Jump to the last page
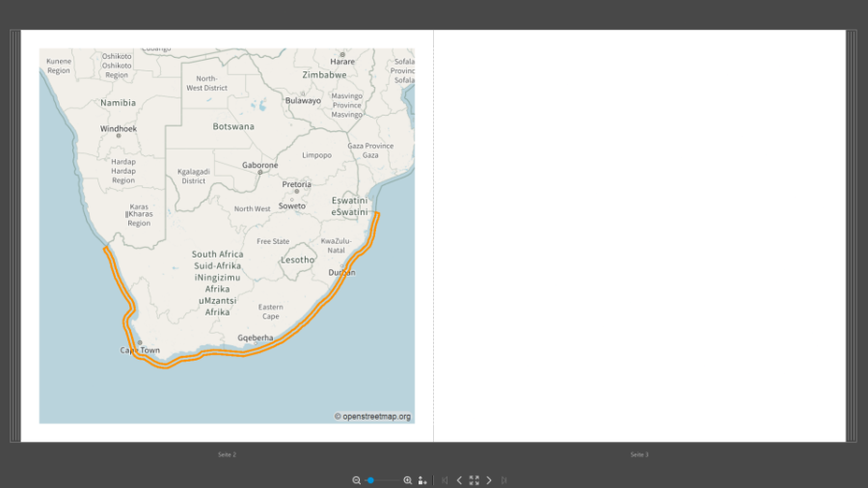868x488 pixels. 503,480
